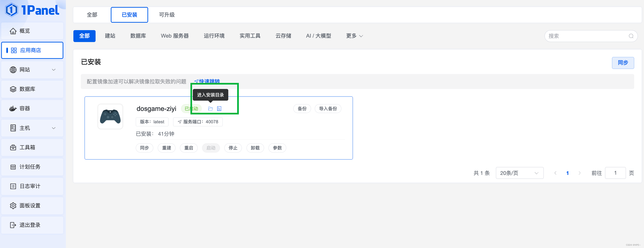Go to next page arrow
Image resolution: width=644 pixels, height=248 pixels.
(580, 173)
